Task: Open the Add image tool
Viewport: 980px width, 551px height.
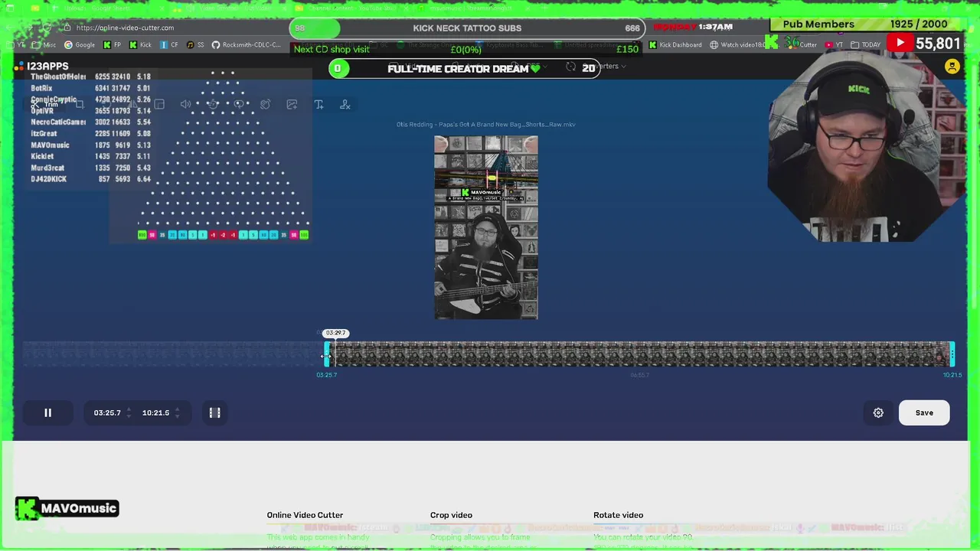Action: [x=292, y=104]
